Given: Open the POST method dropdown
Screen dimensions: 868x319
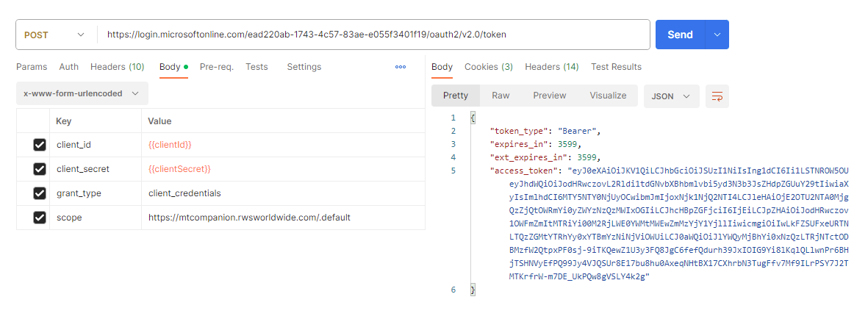Looking at the screenshot, I should point(55,35).
